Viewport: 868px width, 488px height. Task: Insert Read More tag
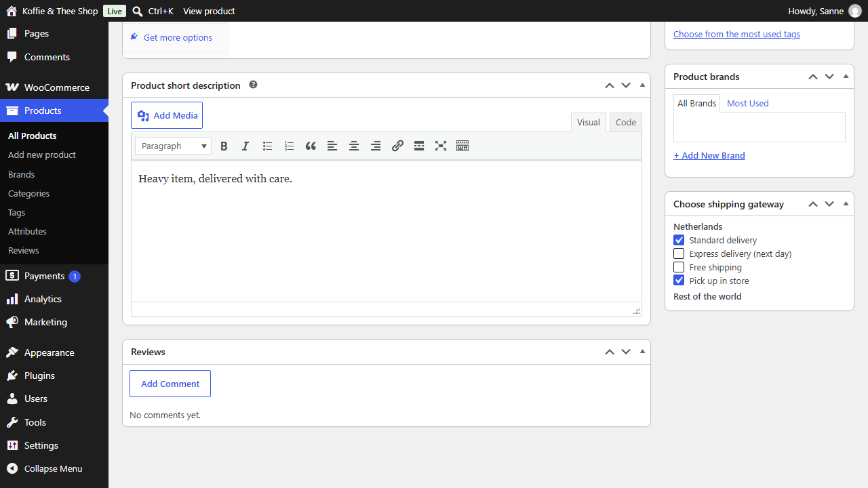click(x=419, y=146)
